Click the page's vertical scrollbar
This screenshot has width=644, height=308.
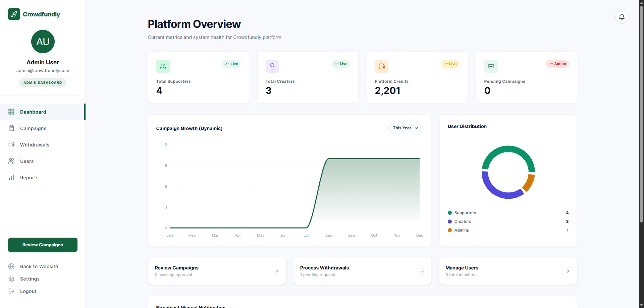point(641,114)
